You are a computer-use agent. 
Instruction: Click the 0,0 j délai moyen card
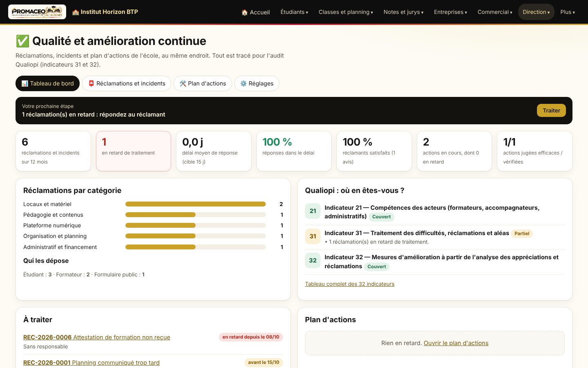(x=214, y=151)
